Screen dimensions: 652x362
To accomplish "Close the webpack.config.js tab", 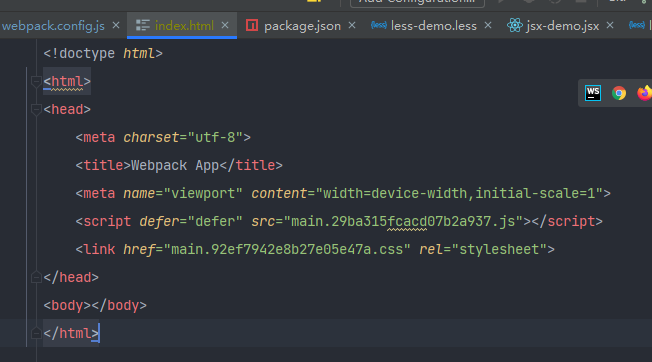I will coord(116,25).
